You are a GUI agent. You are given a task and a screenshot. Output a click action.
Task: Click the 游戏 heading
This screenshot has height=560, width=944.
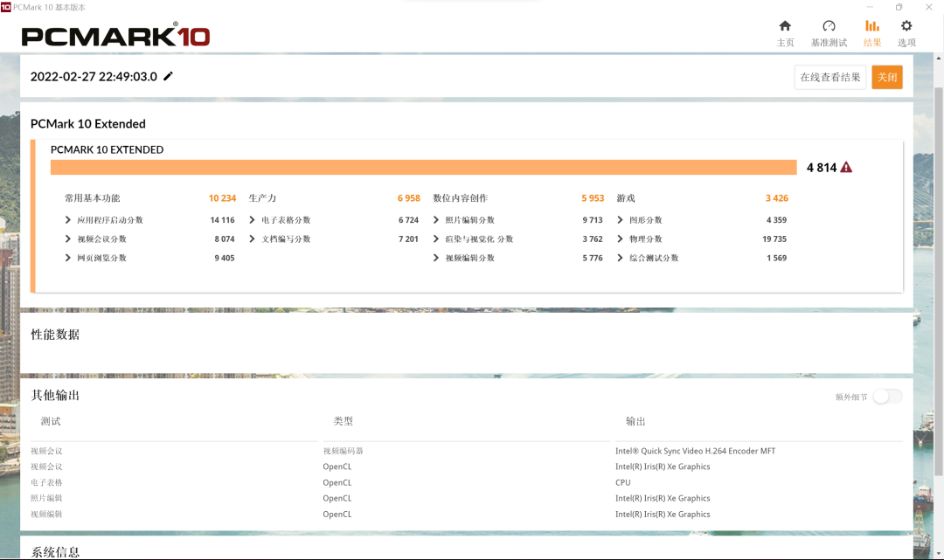tap(626, 198)
